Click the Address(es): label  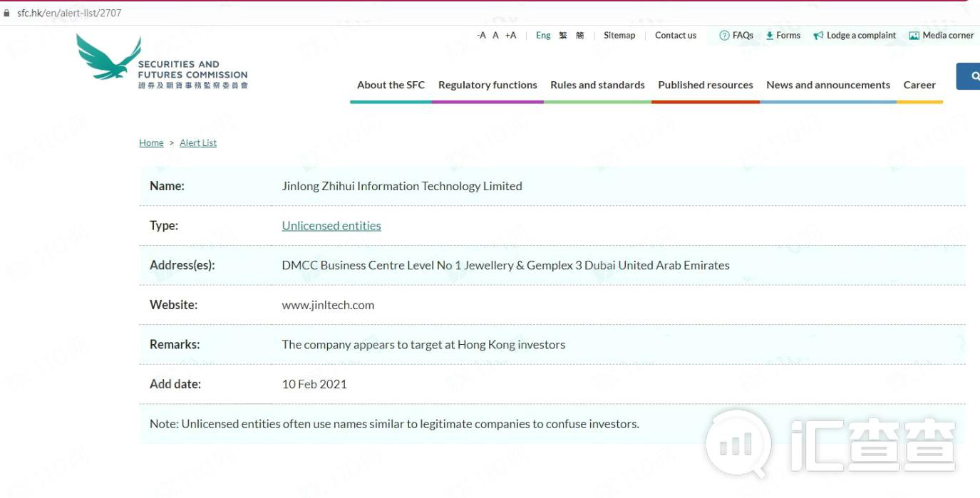coord(182,265)
